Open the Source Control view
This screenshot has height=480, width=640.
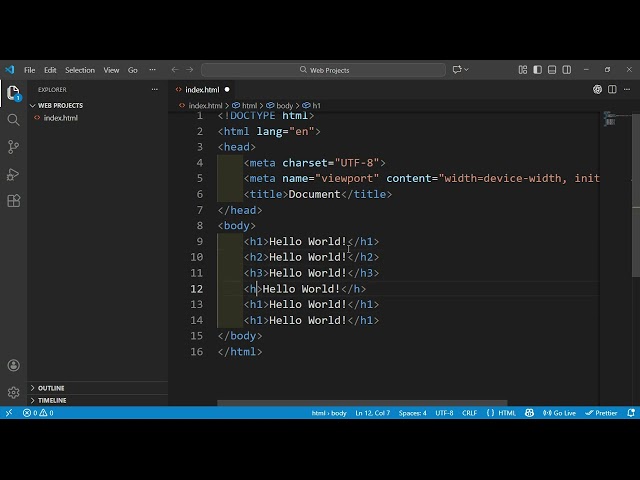coord(13,147)
